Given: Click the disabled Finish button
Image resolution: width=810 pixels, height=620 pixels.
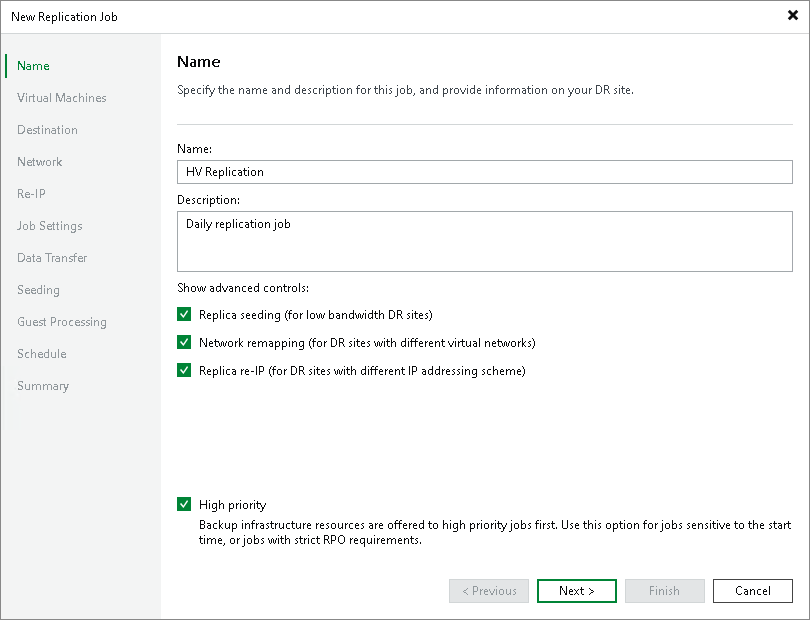Looking at the screenshot, I should pyautogui.click(x=664, y=591).
